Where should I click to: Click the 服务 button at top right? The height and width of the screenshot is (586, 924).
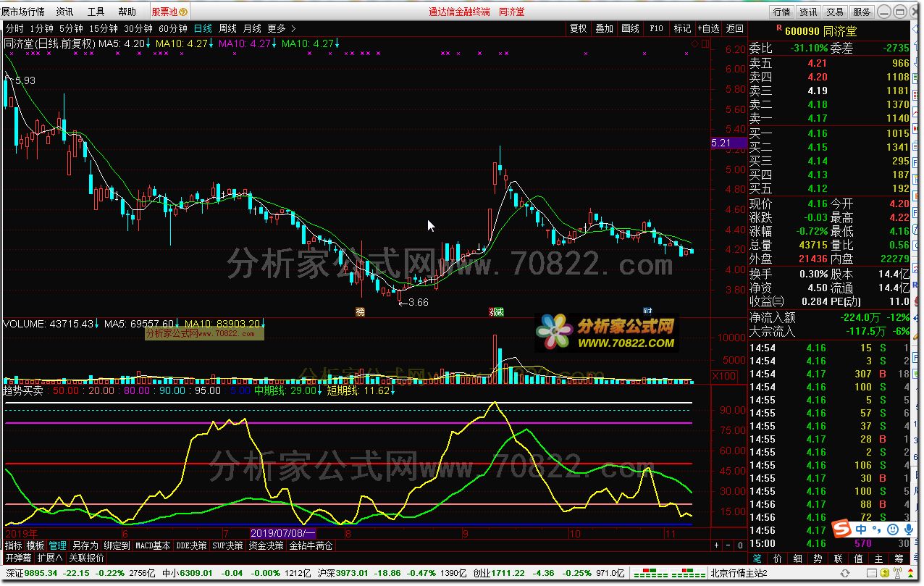[862, 12]
